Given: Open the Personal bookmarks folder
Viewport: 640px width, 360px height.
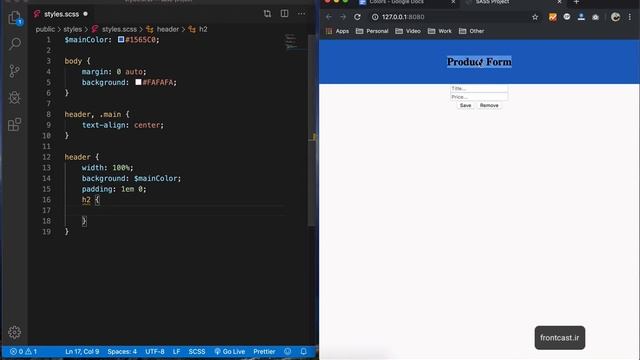Looking at the screenshot, I should coord(372,31).
